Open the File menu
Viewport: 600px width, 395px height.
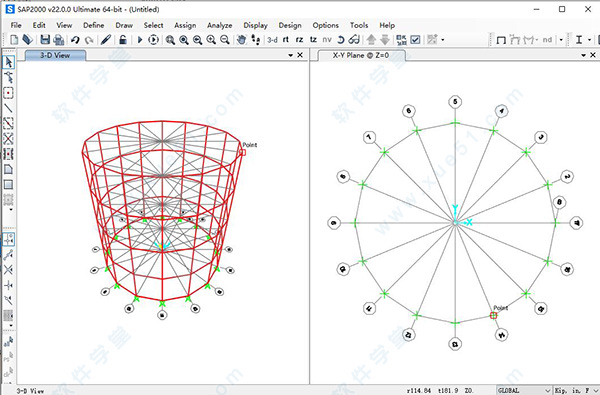click(x=16, y=25)
